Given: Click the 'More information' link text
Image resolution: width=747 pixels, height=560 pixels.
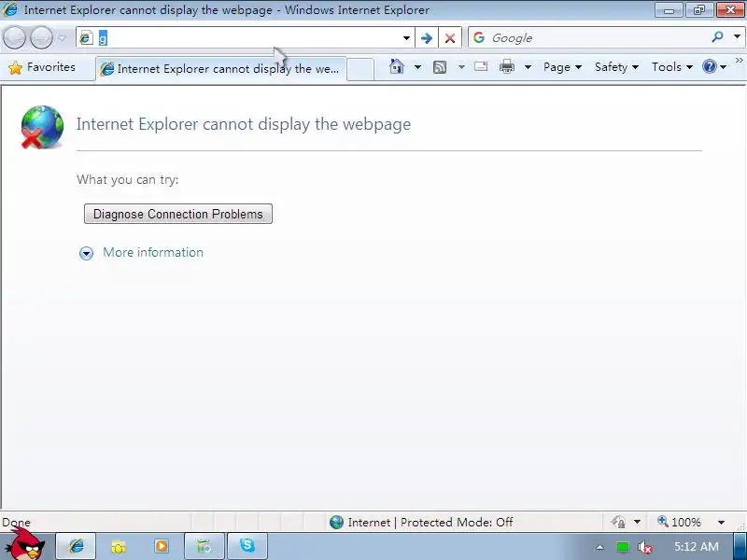Looking at the screenshot, I should (x=153, y=252).
